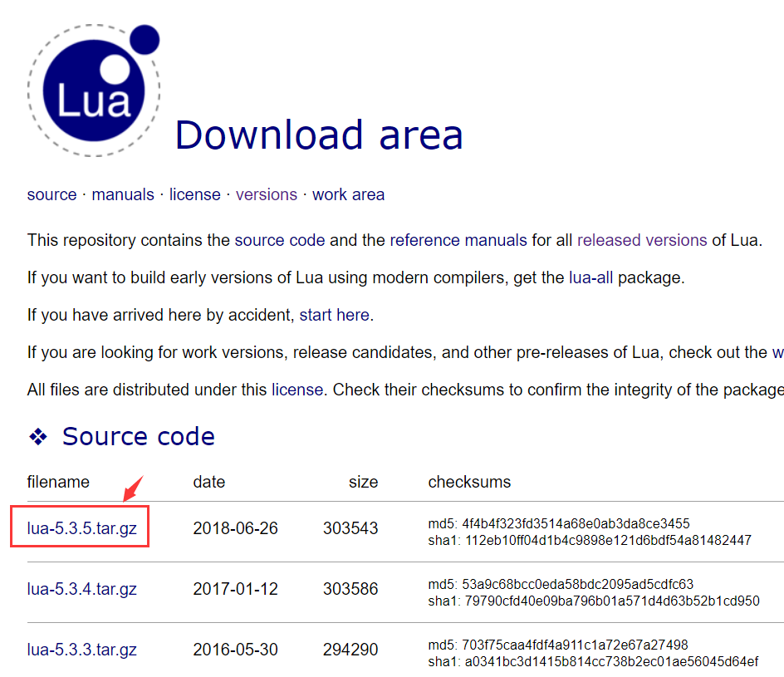The width and height of the screenshot is (784, 677).
Task: Download lua-5.3.3.tar.gz
Action: [82, 650]
